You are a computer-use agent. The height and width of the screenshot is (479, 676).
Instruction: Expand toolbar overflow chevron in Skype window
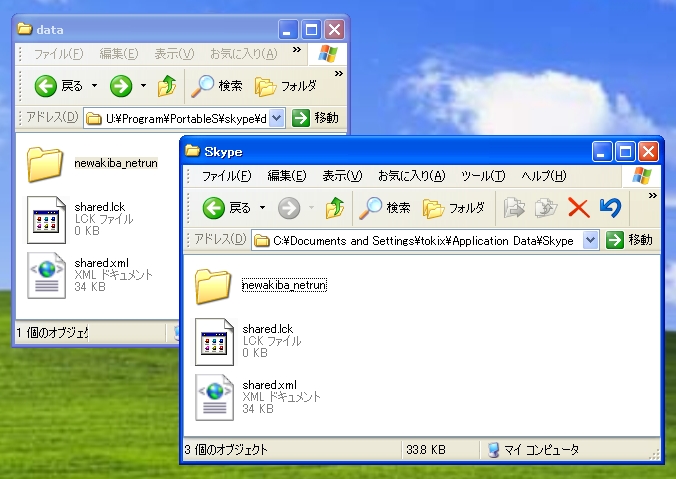[653, 196]
